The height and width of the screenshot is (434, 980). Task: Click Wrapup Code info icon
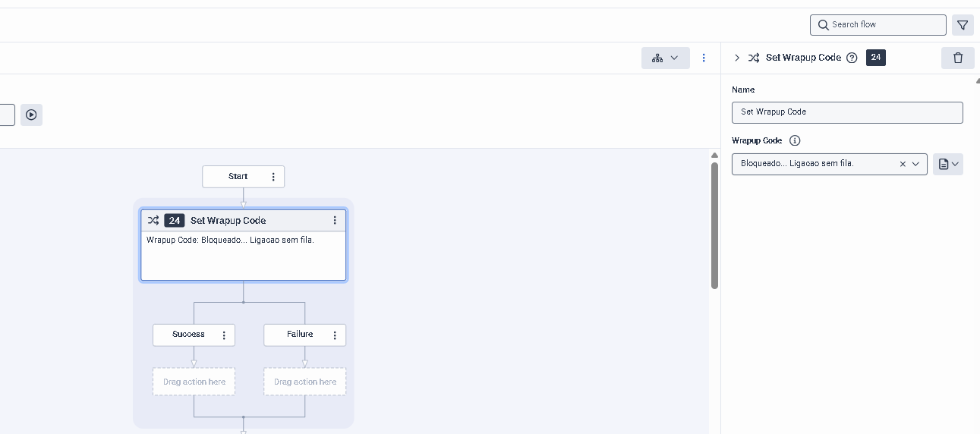(795, 140)
